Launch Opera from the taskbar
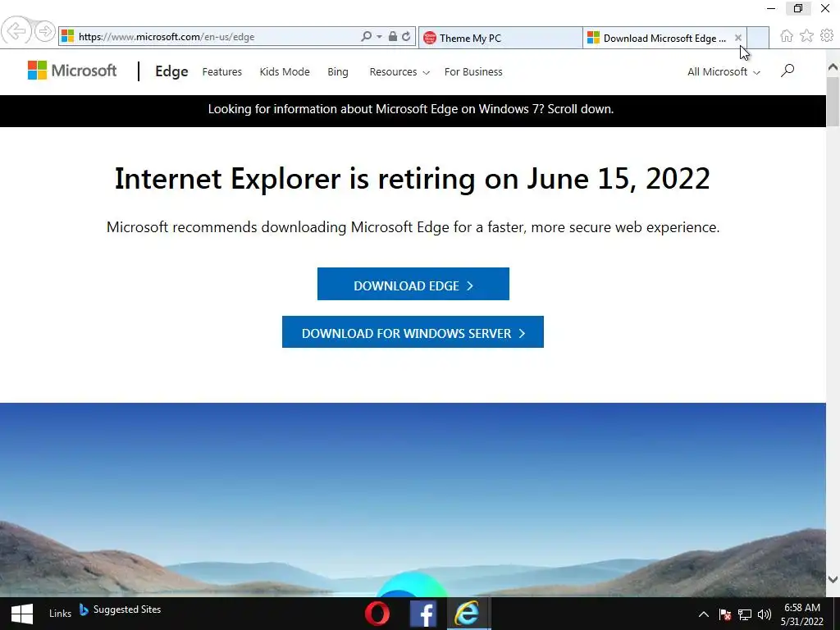This screenshot has height=630, width=840. tap(377, 614)
